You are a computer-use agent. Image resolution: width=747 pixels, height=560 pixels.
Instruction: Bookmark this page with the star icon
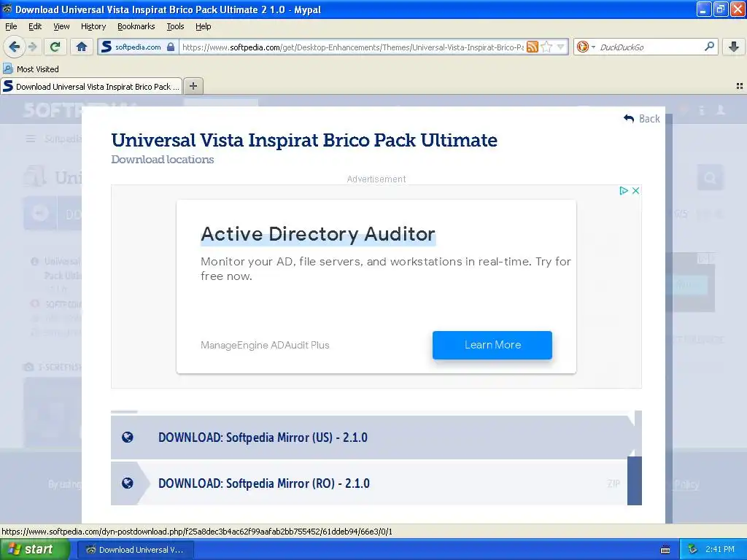(547, 47)
